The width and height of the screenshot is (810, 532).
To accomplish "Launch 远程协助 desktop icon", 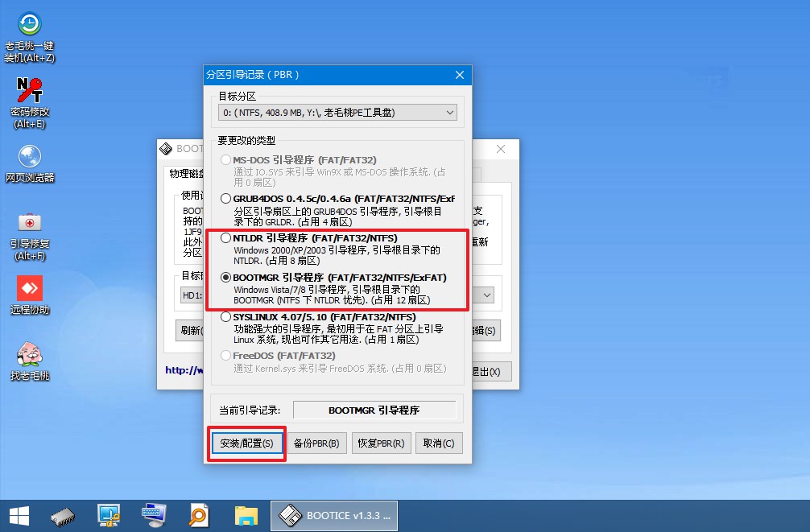I will 30,295.
